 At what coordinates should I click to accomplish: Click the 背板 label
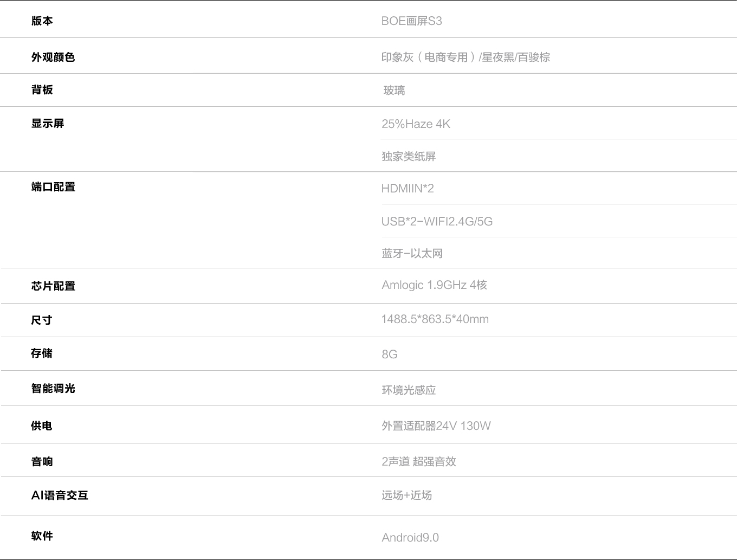point(42,90)
